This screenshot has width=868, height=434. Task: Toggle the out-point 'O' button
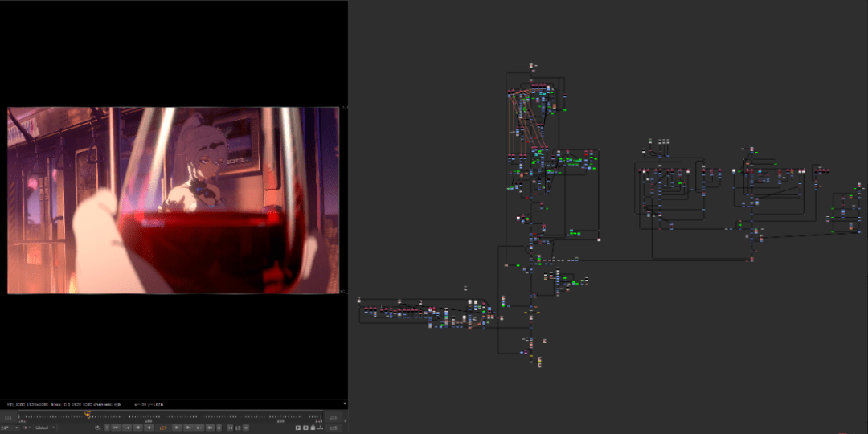219,428
